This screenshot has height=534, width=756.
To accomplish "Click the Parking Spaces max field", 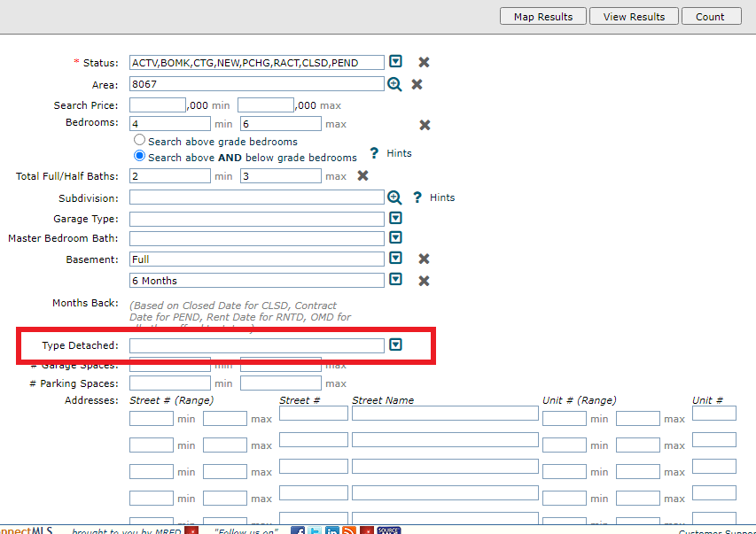I will coord(281,383).
